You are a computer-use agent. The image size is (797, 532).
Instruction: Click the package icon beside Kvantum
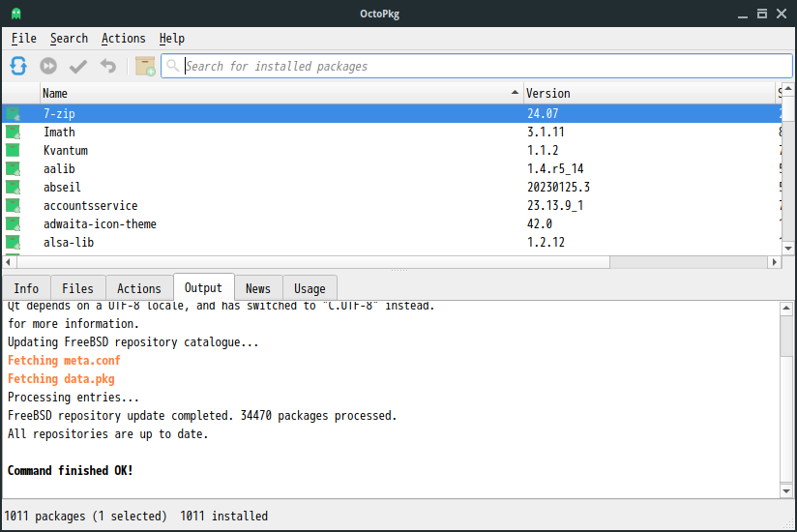(x=13, y=150)
